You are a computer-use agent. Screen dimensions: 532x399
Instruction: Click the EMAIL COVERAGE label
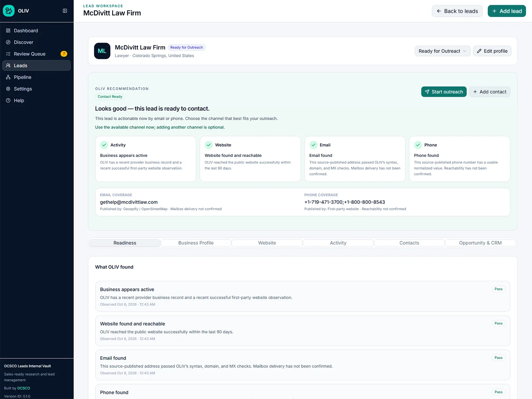(x=116, y=195)
